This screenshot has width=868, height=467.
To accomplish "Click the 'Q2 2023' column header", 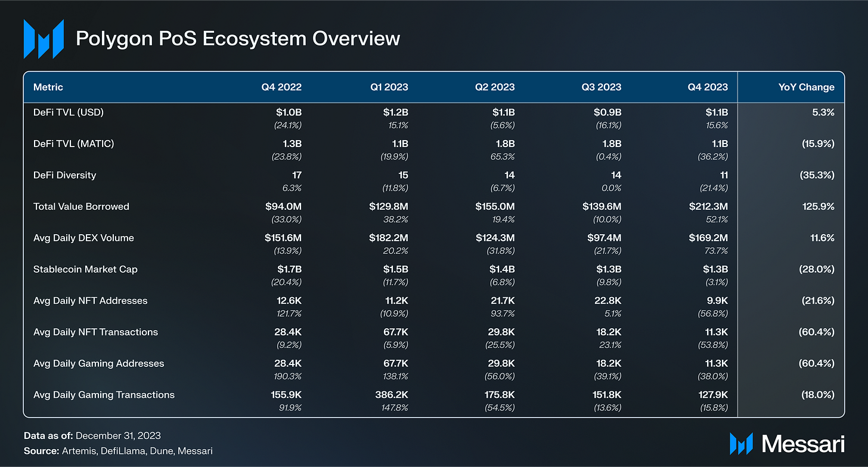I will pos(495,87).
